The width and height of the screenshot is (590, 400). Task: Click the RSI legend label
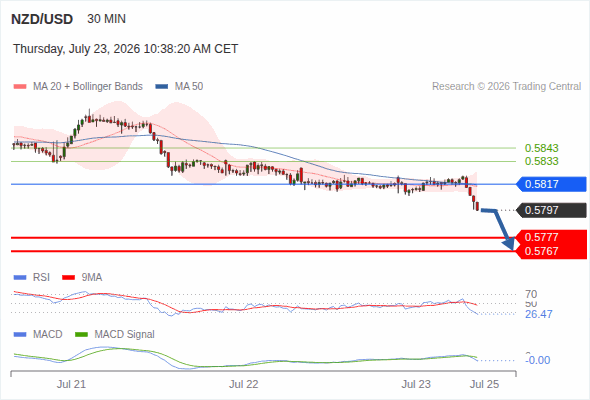(x=41, y=278)
